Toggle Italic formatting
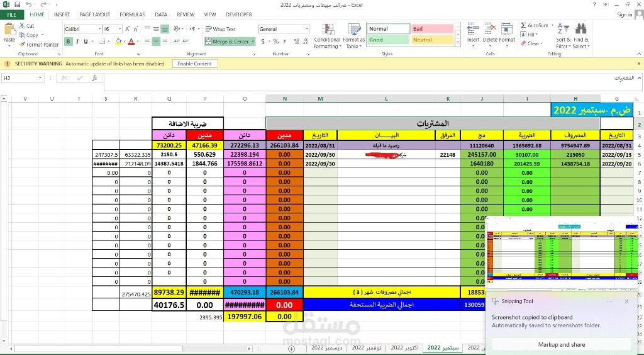 (77, 42)
